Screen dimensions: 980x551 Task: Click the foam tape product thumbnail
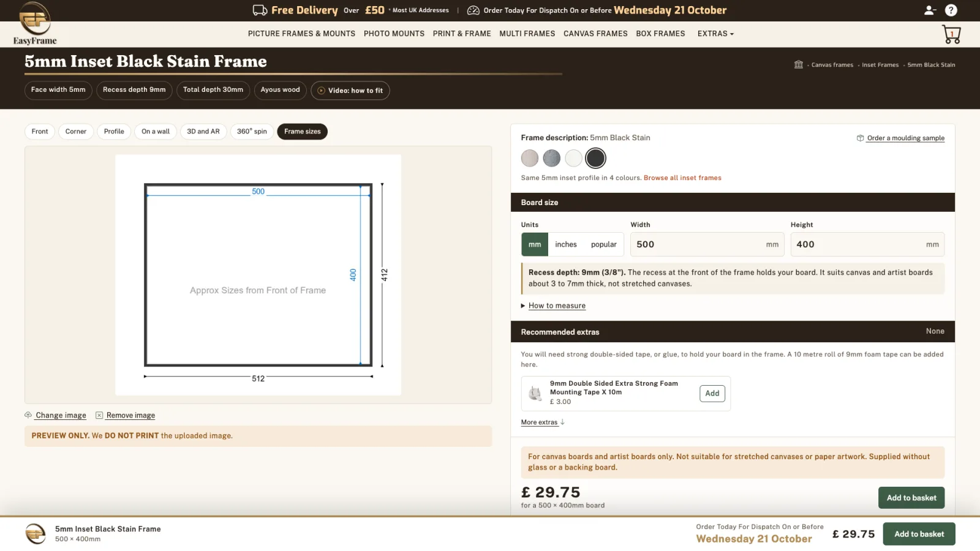[535, 393]
